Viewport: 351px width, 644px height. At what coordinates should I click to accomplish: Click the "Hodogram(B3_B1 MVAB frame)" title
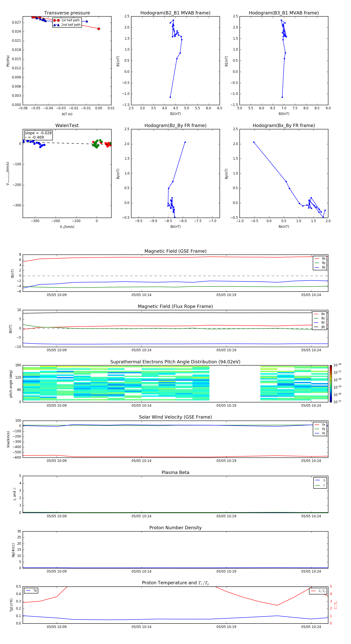point(284,13)
